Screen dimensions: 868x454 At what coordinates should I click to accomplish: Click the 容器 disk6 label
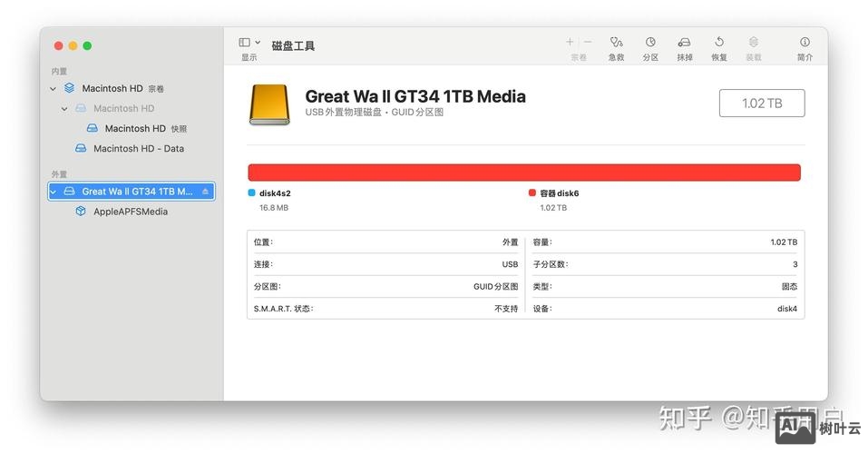(x=560, y=192)
